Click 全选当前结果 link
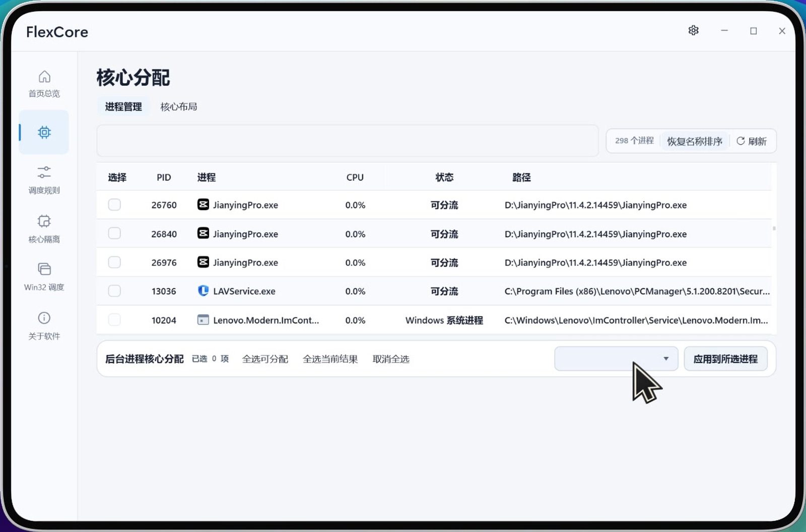This screenshot has height=532, width=806. pos(330,359)
